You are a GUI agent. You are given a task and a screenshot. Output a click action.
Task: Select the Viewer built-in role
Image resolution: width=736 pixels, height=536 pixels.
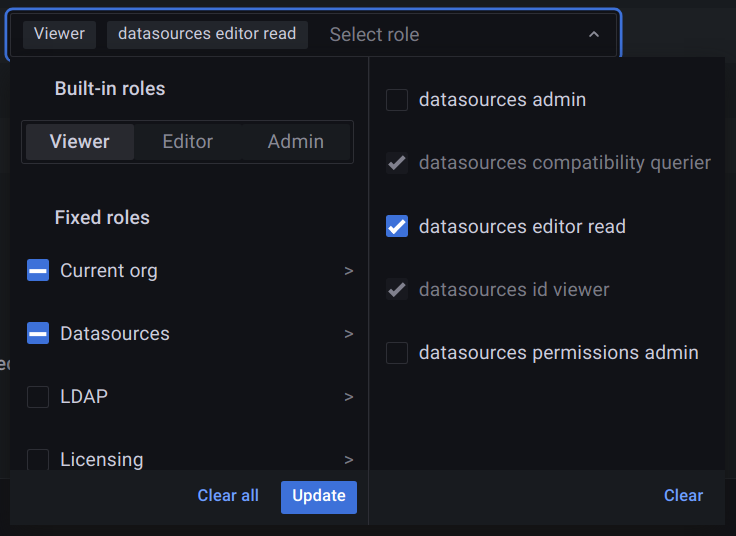coord(80,142)
